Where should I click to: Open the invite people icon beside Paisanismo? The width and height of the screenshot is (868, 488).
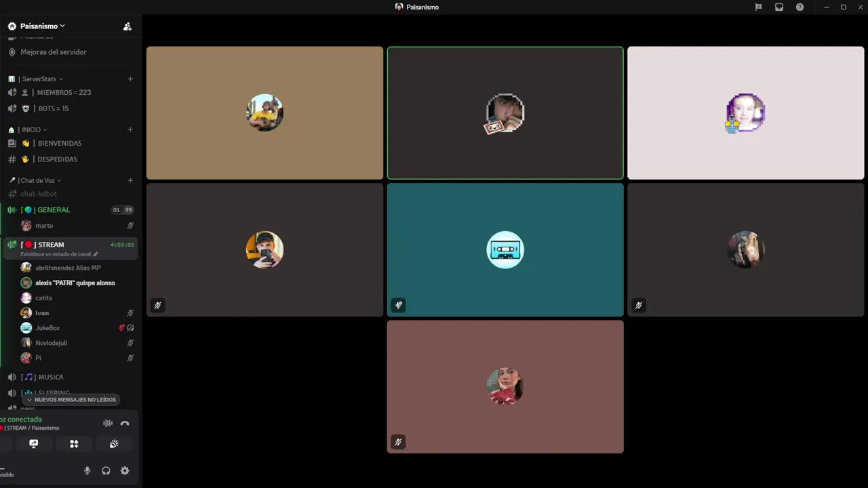[x=127, y=26]
